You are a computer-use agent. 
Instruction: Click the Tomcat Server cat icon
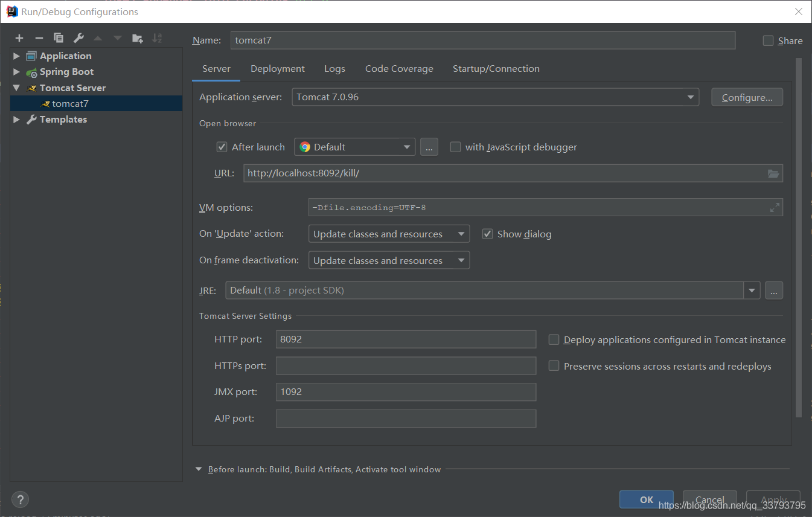pyautogui.click(x=31, y=88)
